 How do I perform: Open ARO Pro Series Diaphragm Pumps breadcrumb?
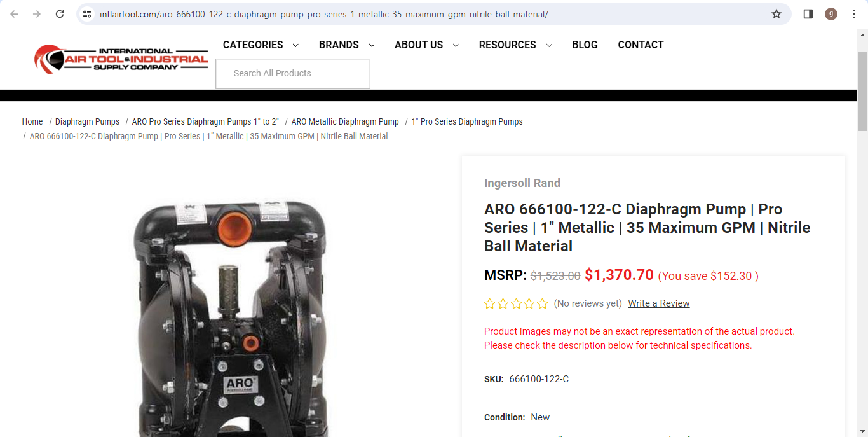click(x=205, y=121)
